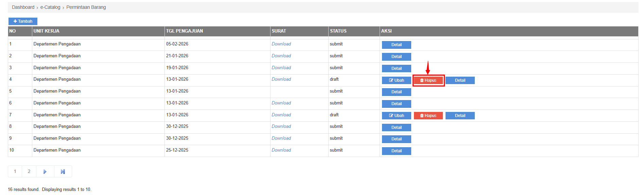
Task: Edit row 7 using Ubah button
Action: [396, 116]
